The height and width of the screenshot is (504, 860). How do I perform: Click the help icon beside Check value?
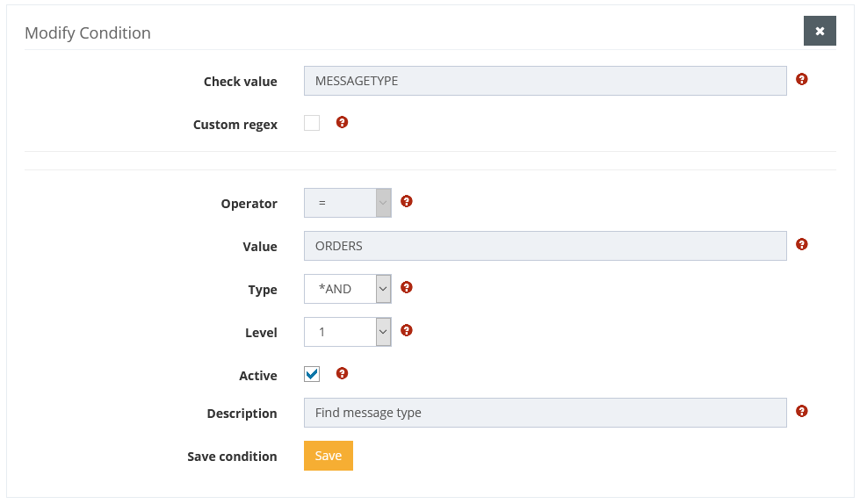801,79
